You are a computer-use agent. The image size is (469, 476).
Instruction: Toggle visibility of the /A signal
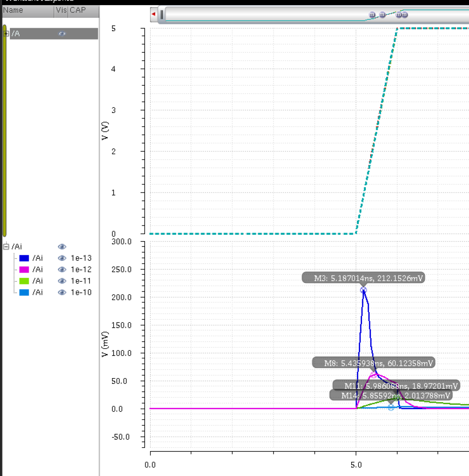[x=62, y=34]
